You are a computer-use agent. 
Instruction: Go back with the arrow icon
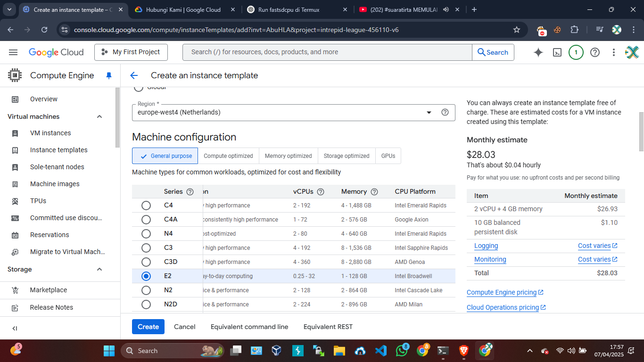click(x=134, y=75)
